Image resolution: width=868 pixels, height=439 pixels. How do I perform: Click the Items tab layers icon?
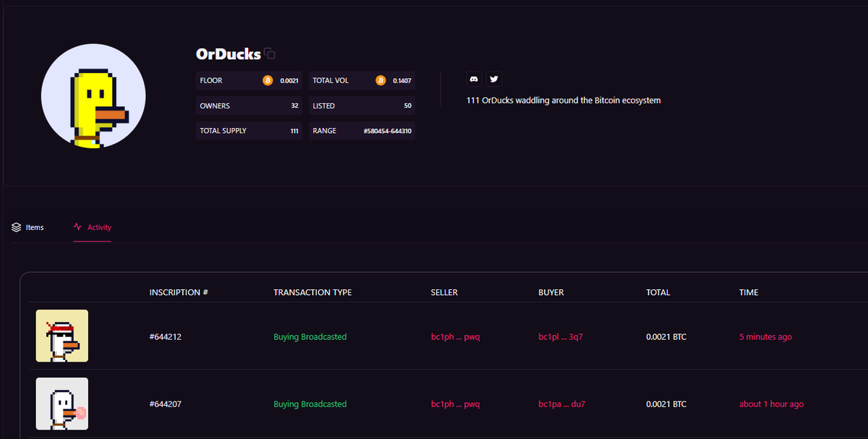click(x=17, y=227)
